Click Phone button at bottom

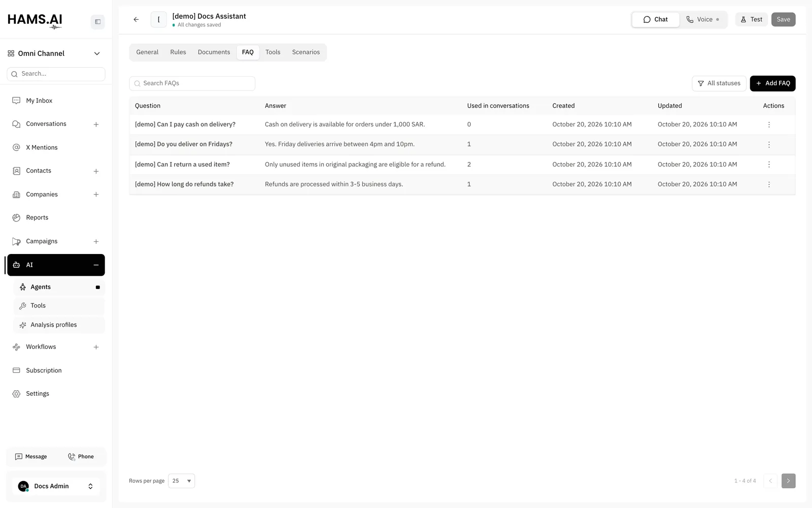81,457
